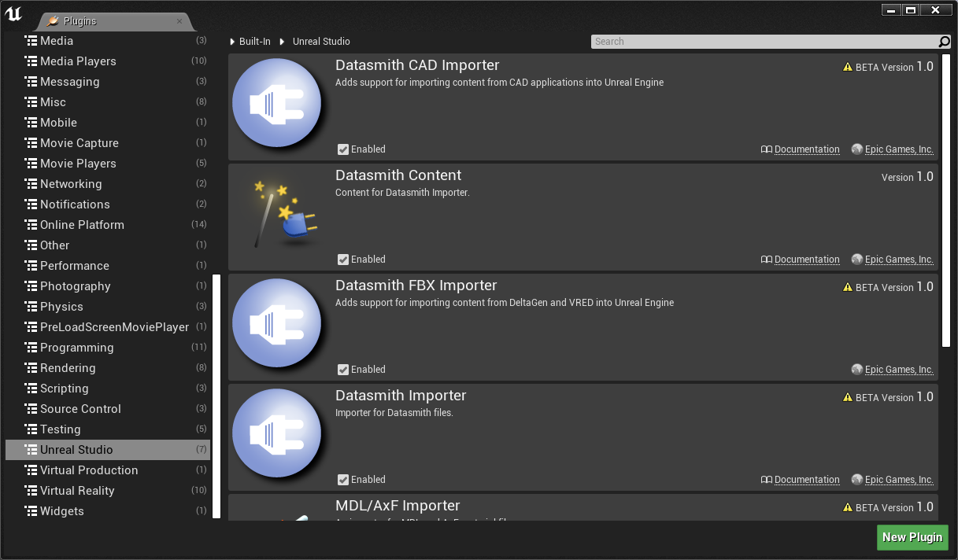Uncheck Enabled for Datasmith Content
Viewport: 958px width, 560px height.
(343, 260)
